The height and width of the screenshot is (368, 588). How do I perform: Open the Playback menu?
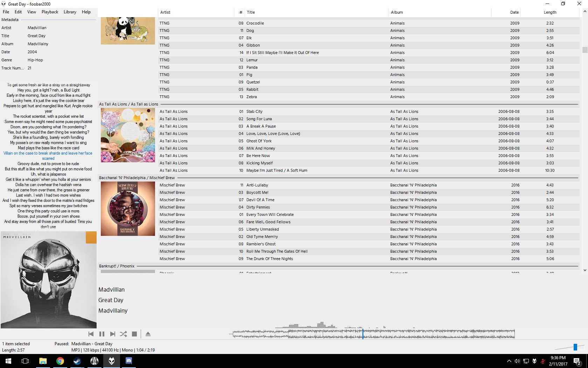[x=50, y=12]
